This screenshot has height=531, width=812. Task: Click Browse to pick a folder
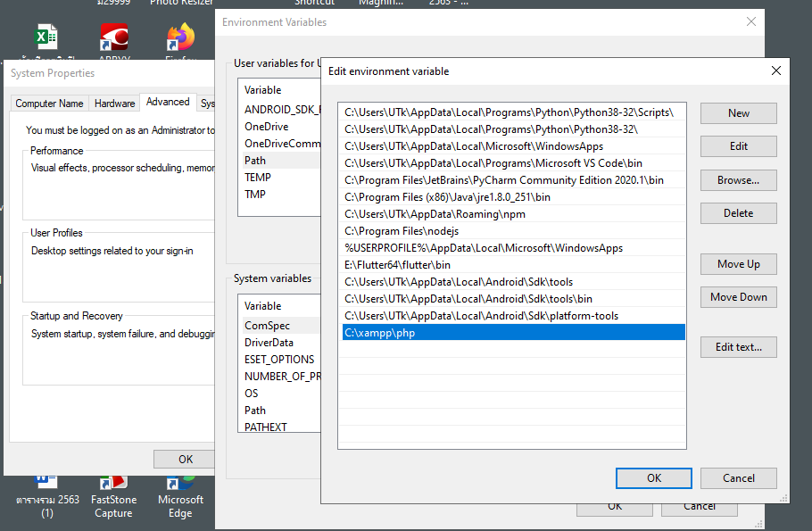click(738, 179)
